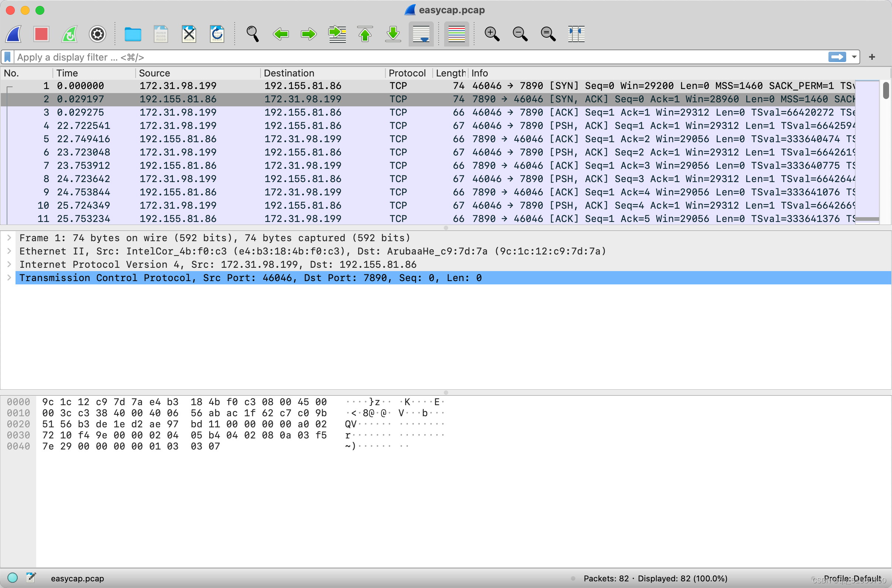892x588 pixels.
Task: Go to specified packet icon
Action: (337, 34)
